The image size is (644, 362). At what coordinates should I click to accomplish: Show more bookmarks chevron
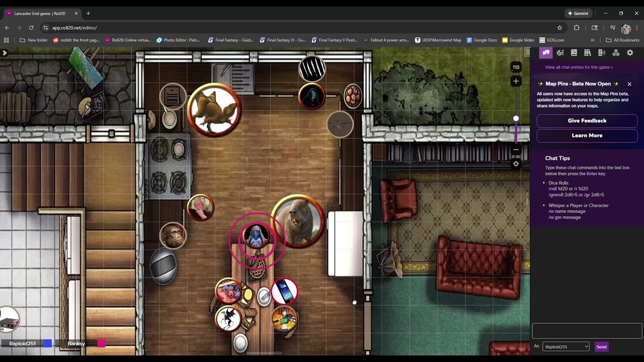(592, 40)
